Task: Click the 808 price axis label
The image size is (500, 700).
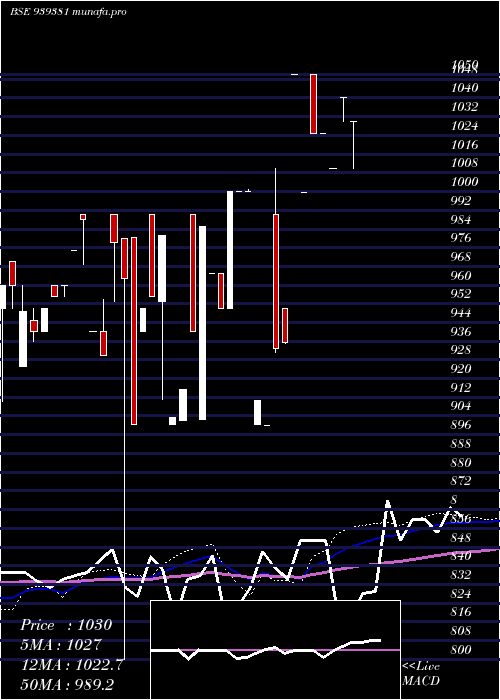Action: tap(461, 631)
